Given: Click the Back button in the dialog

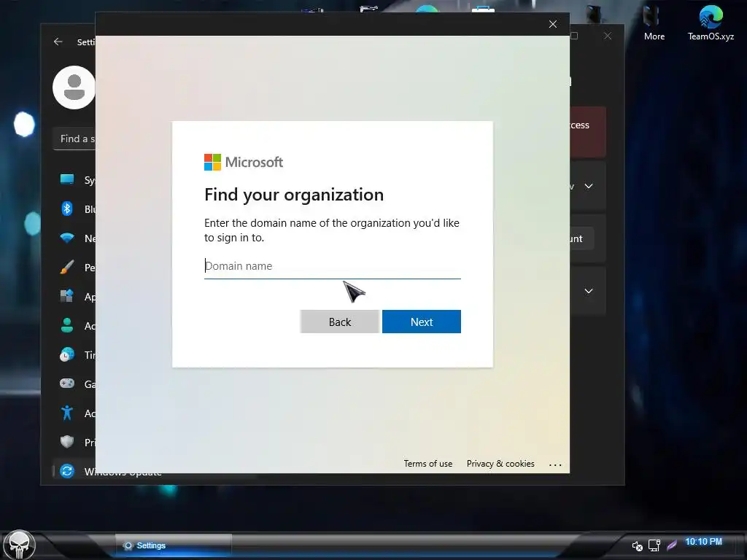Looking at the screenshot, I should coord(340,322).
